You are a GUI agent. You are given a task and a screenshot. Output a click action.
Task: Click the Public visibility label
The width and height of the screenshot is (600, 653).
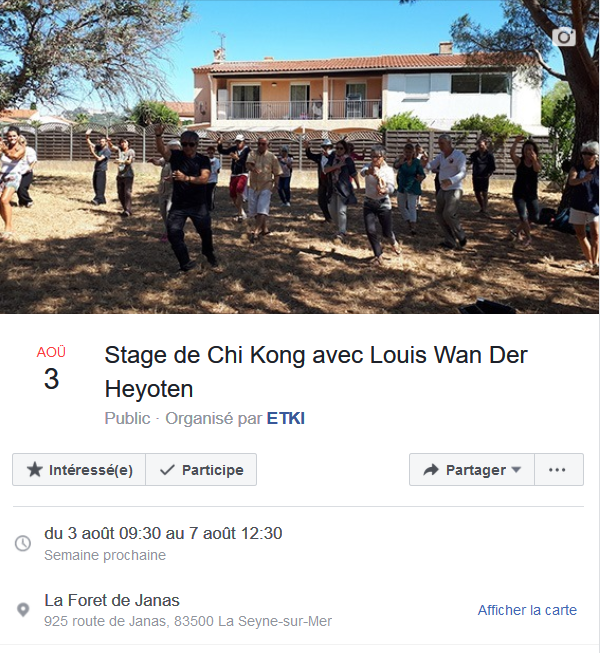tap(127, 418)
